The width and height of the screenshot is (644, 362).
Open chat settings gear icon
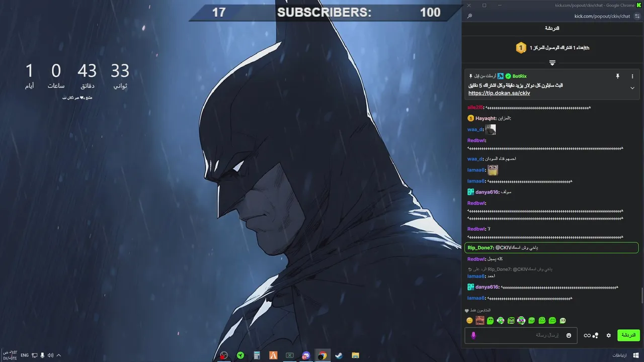tap(608, 335)
